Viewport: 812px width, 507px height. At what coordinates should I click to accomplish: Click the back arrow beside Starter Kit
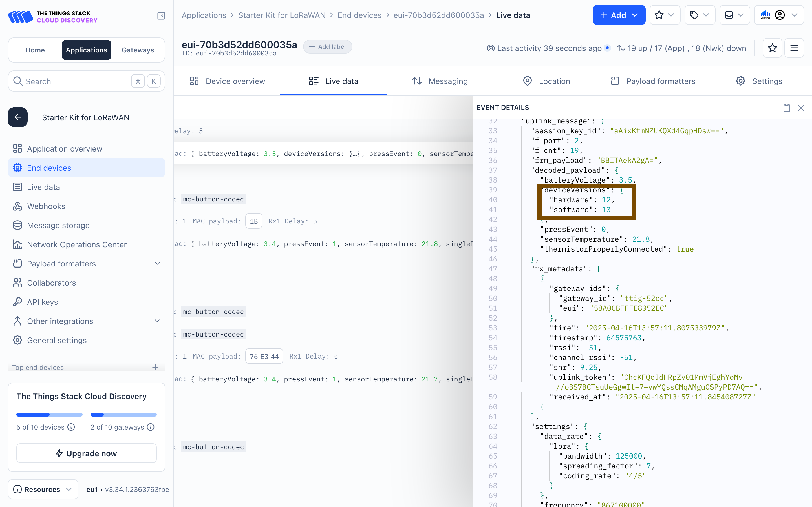18,117
